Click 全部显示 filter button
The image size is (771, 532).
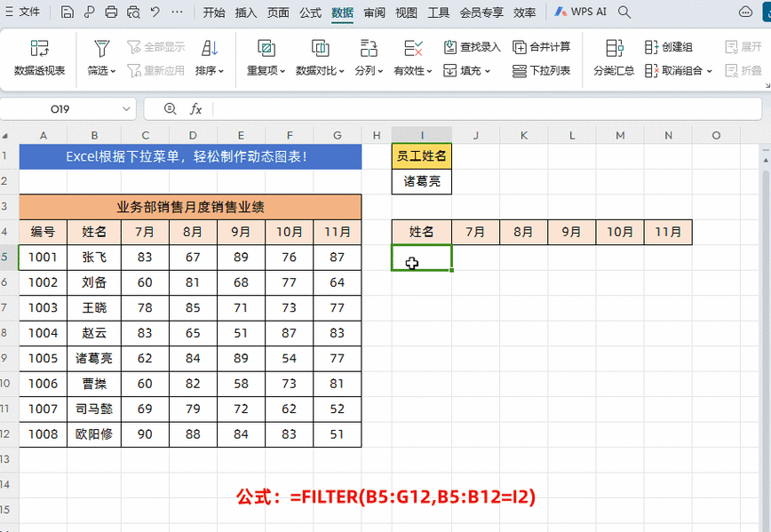point(155,47)
